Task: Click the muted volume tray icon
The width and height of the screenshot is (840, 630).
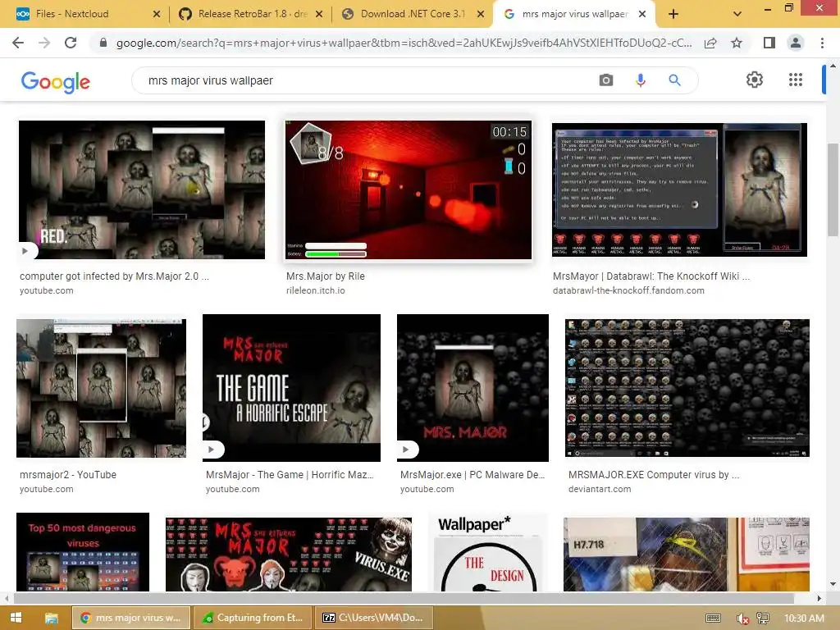Action: pos(742,619)
